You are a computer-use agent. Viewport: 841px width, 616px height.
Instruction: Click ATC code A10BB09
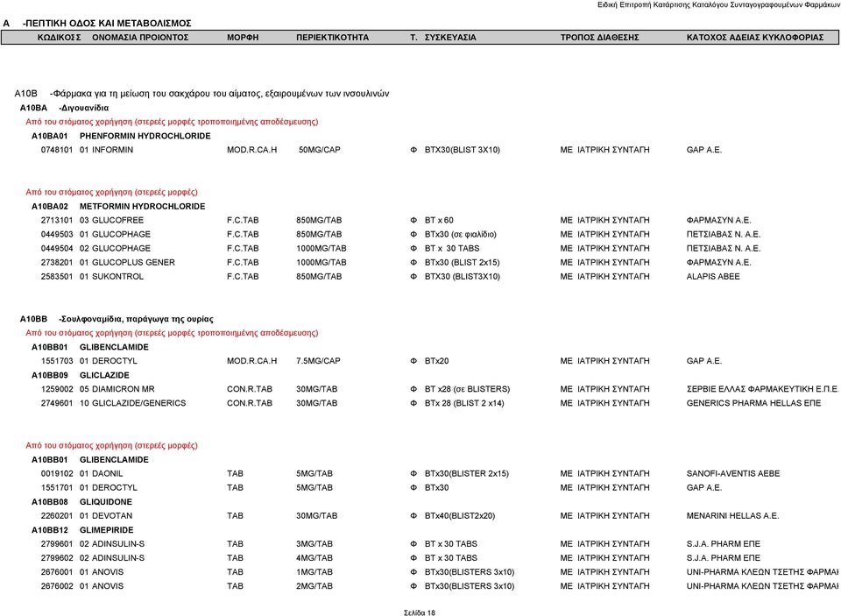pyautogui.click(x=50, y=376)
